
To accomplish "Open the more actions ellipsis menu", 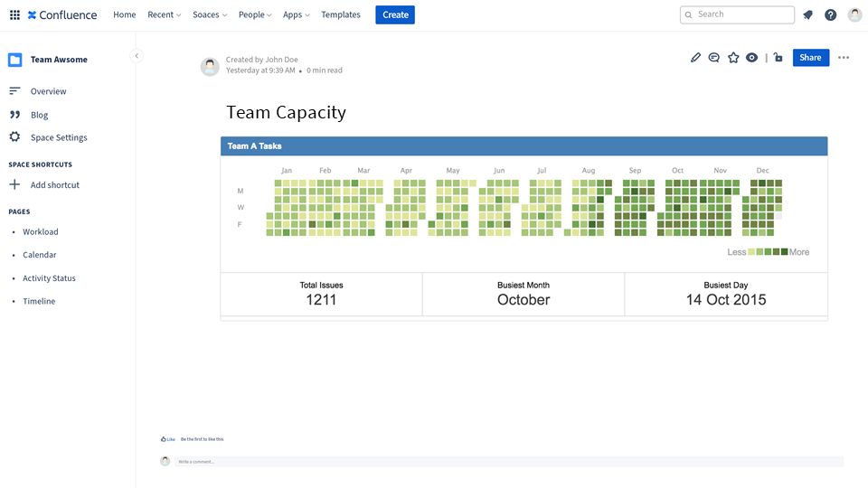I will pos(844,58).
